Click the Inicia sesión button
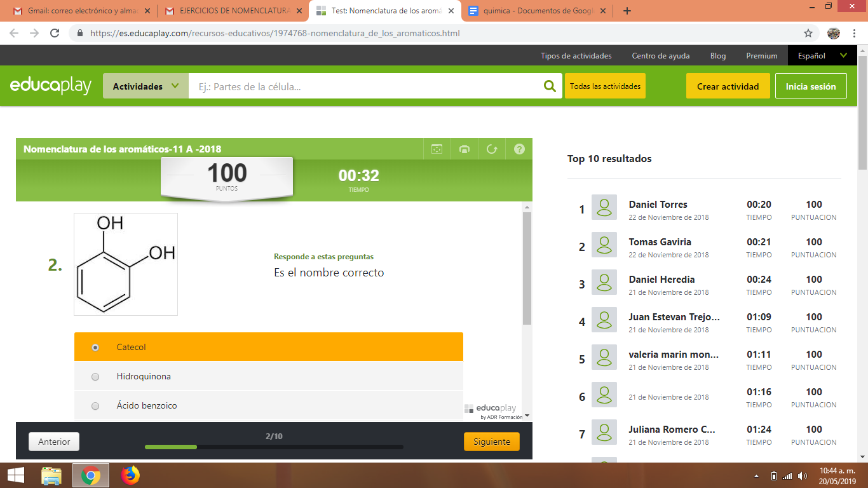Screen dimensions: 868x488 coord(811,86)
